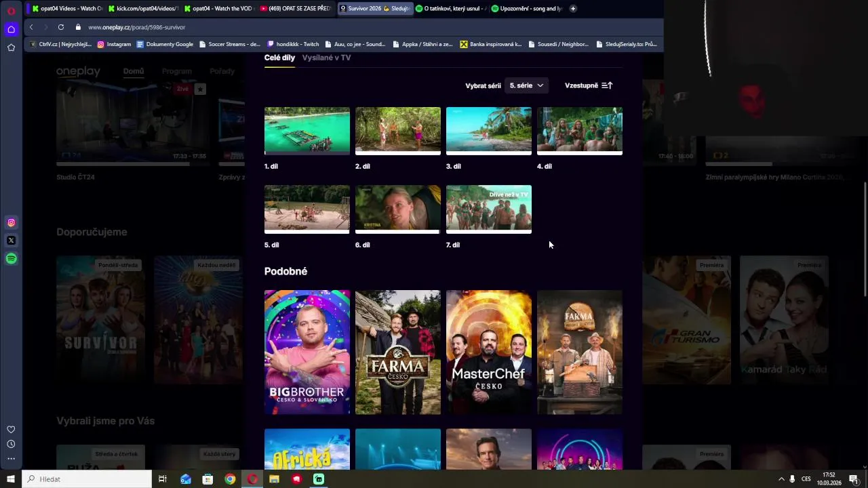Open Spotify in Opera sidebar

pos(11,258)
